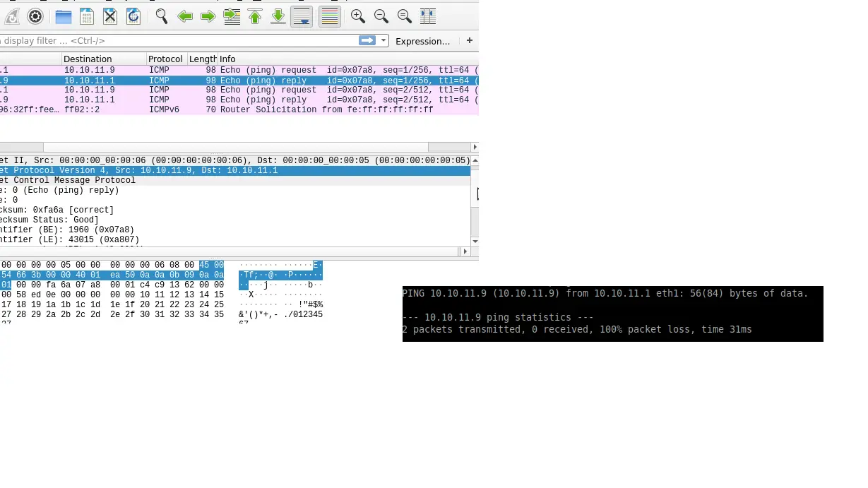Click ASCII text './012345' in bytes pane

(303, 315)
